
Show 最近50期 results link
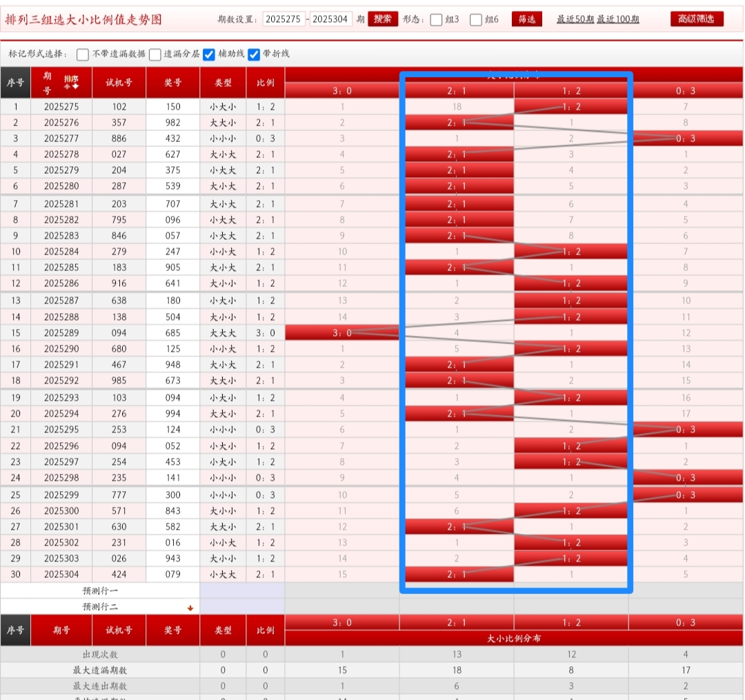[575, 19]
